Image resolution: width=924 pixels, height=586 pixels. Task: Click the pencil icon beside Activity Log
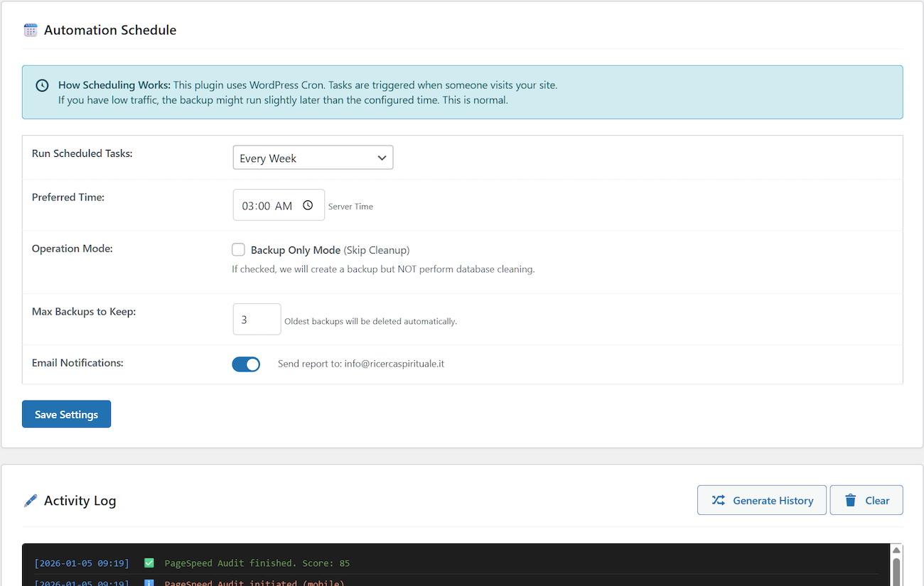pyautogui.click(x=31, y=501)
